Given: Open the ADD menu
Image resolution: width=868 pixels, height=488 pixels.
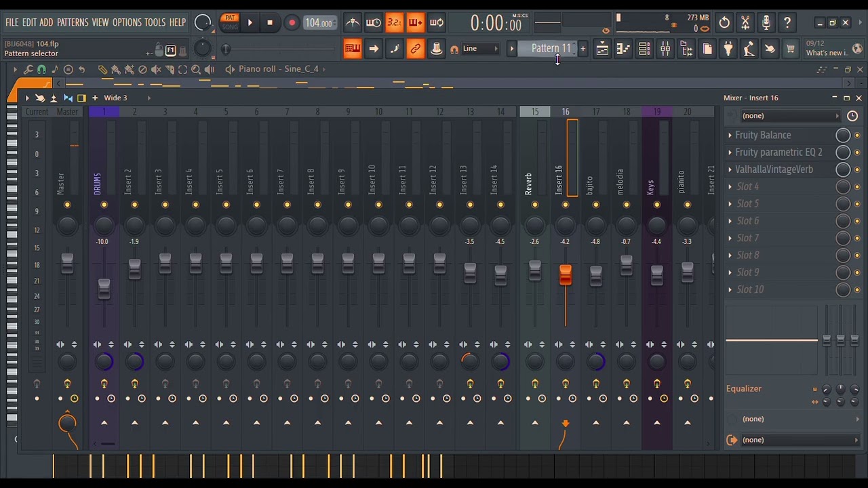Looking at the screenshot, I should tap(46, 22).
